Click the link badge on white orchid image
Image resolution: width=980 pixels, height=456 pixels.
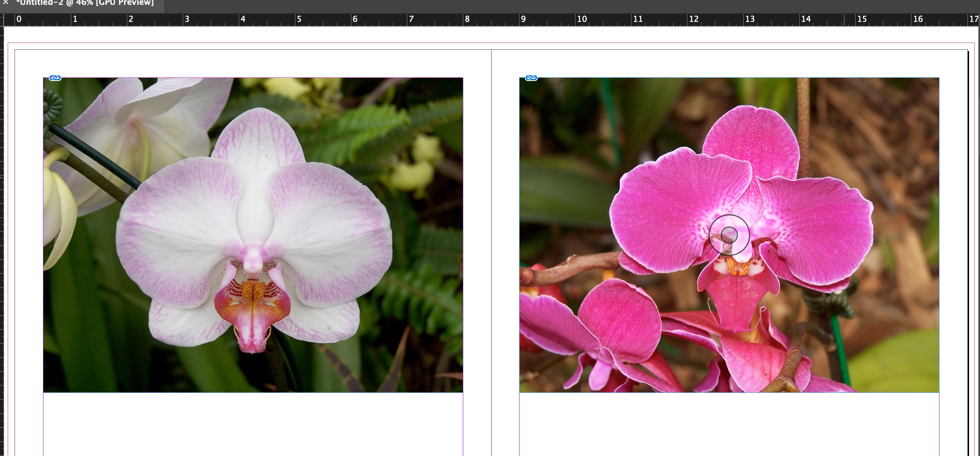pos(55,78)
